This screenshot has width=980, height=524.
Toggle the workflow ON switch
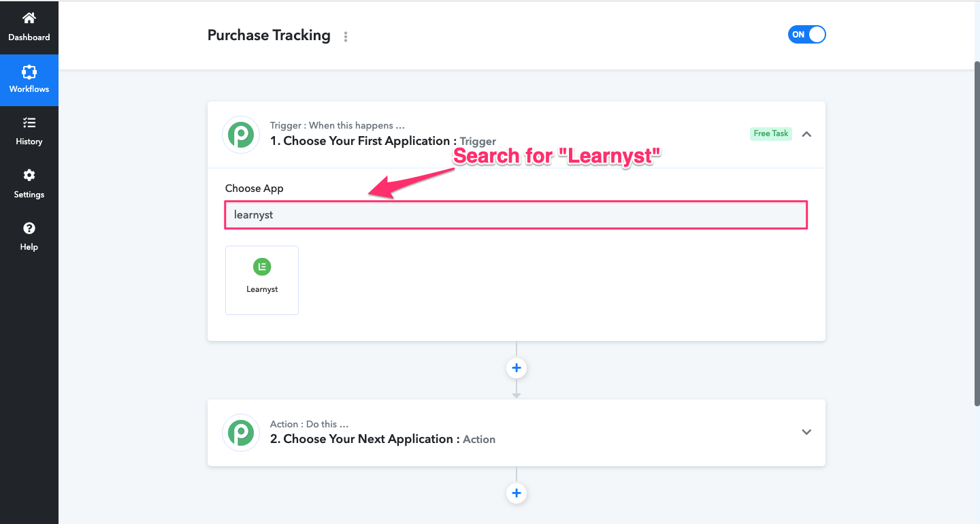[x=806, y=35]
